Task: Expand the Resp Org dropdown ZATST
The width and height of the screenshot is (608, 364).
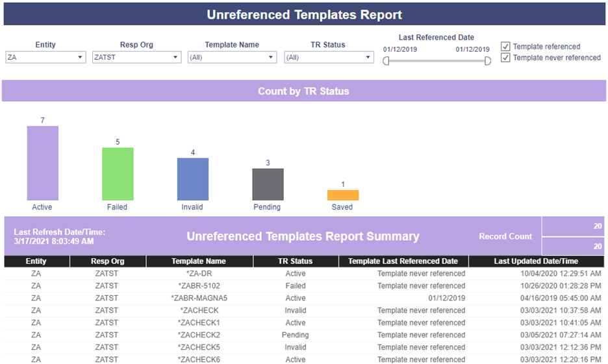Action: pos(136,57)
